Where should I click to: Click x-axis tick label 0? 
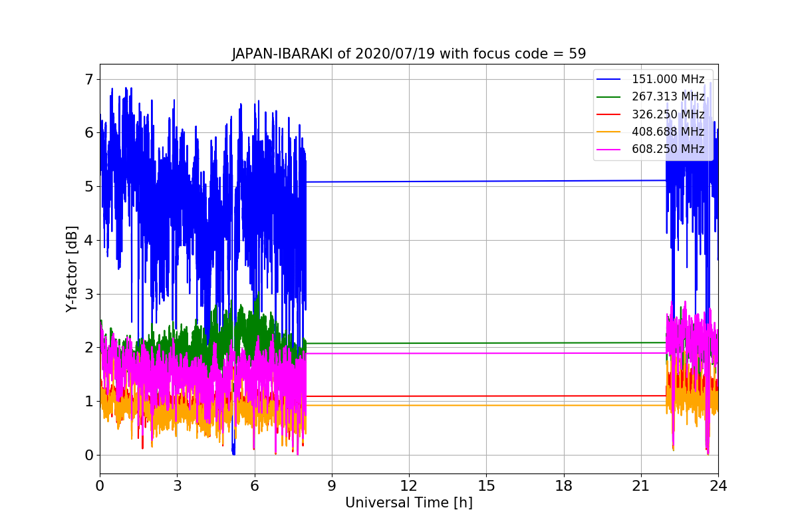tap(100, 485)
